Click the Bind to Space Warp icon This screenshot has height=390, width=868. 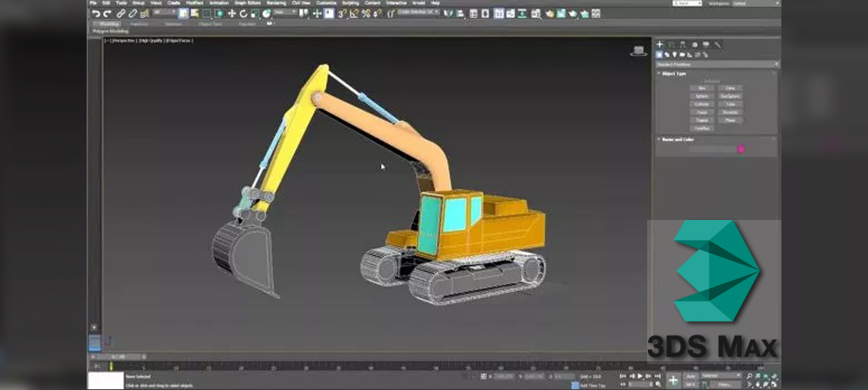pyautogui.click(x=144, y=14)
